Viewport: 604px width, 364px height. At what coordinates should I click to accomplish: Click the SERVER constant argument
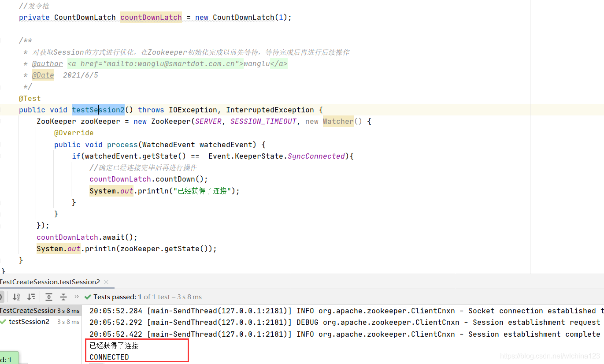click(208, 121)
